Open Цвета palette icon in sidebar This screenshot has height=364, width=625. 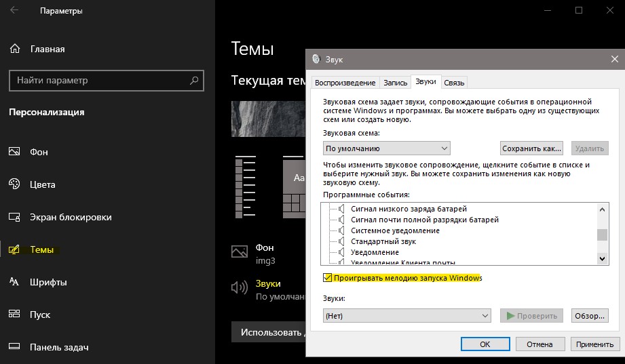(x=14, y=184)
